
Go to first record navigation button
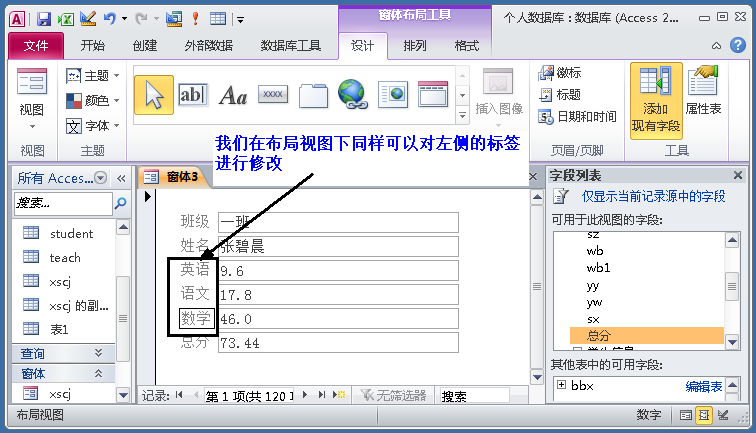(179, 395)
